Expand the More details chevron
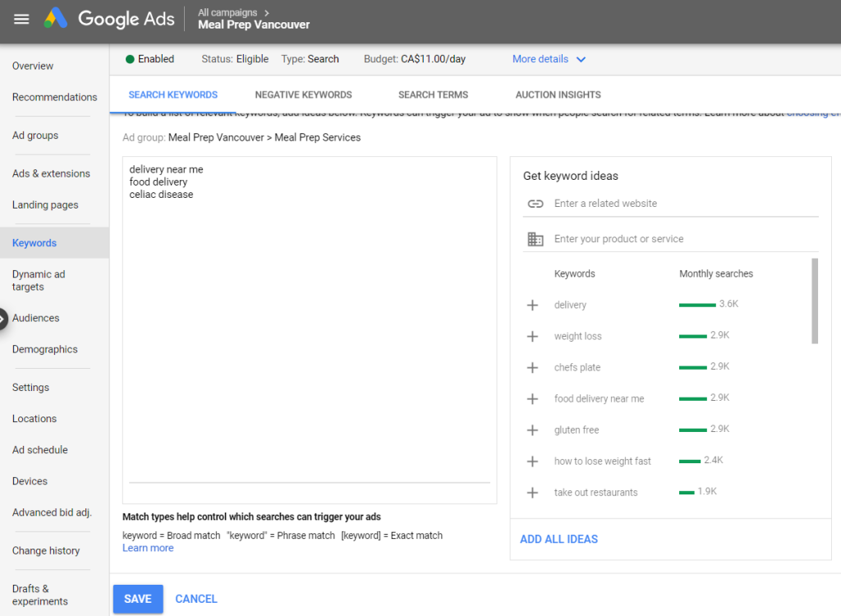 click(581, 59)
